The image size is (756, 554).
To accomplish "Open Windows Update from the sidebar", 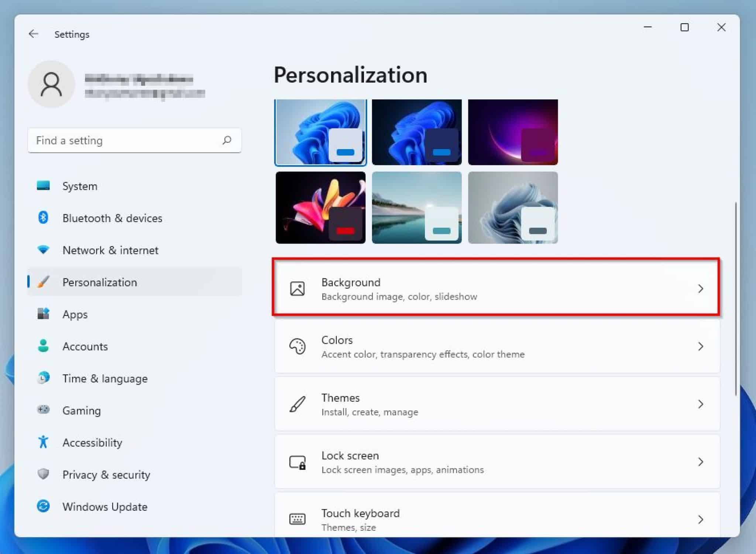I will [x=104, y=506].
